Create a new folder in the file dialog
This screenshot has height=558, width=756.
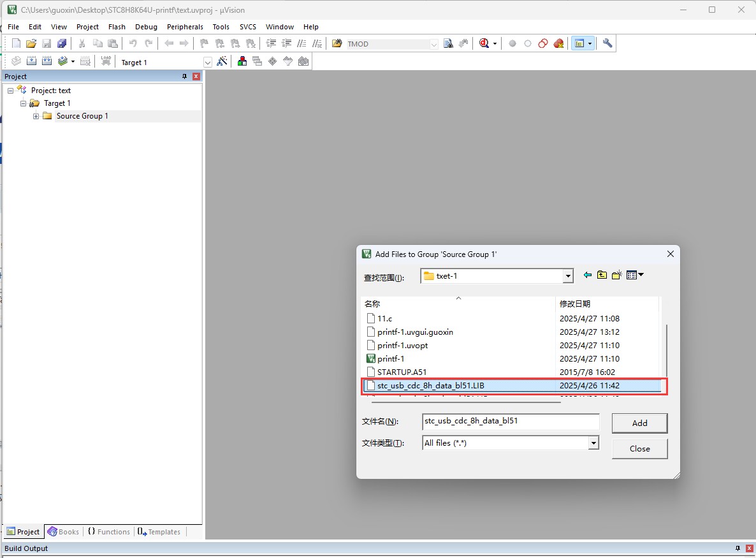[616, 275]
